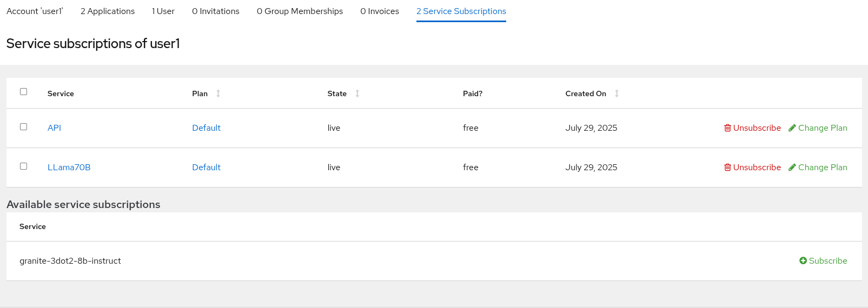
Task: Click plus icon beside Subscribe for granite-3dot2-8b-instruct
Action: click(803, 261)
